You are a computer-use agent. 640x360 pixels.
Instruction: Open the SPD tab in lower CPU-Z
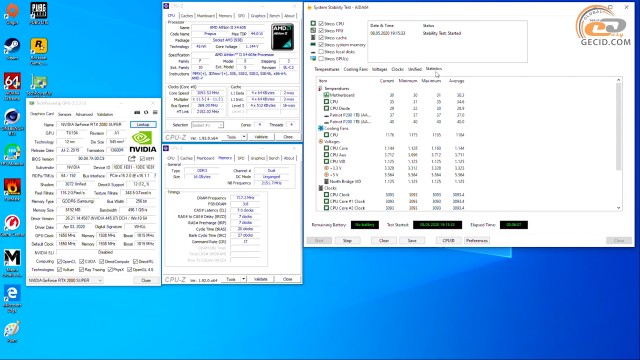[x=241, y=158]
